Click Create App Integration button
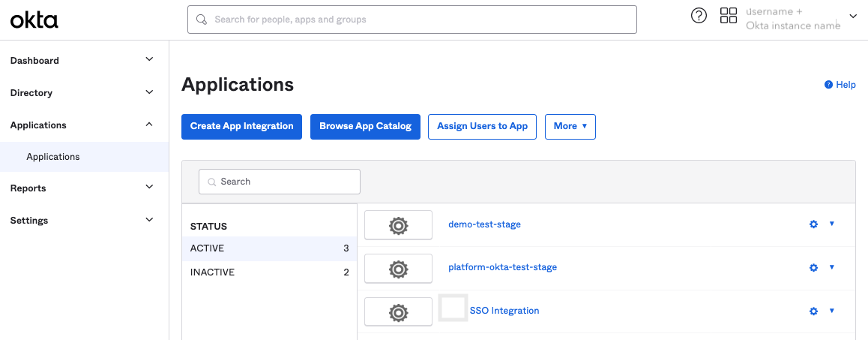This screenshot has width=868, height=340. [241, 126]
